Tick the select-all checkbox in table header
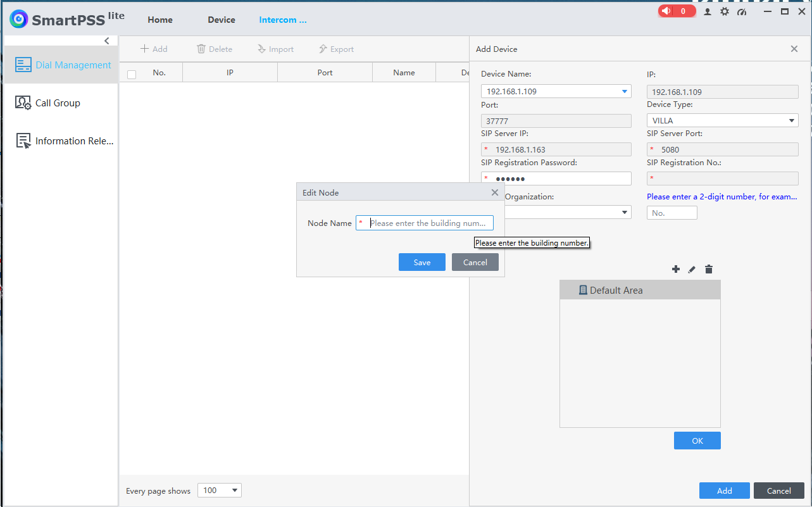 [132, 74]
